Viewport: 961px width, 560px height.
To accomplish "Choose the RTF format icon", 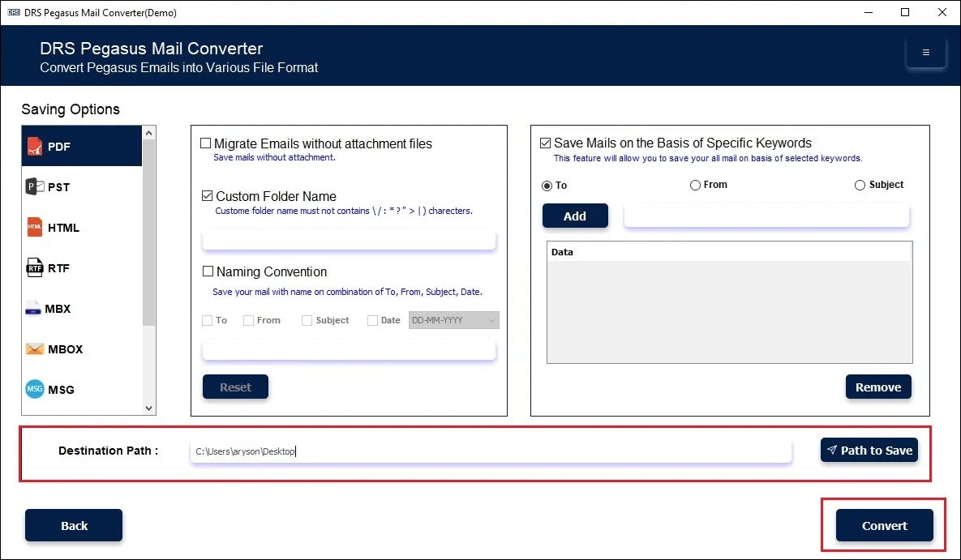I will (x=35, y=267).
